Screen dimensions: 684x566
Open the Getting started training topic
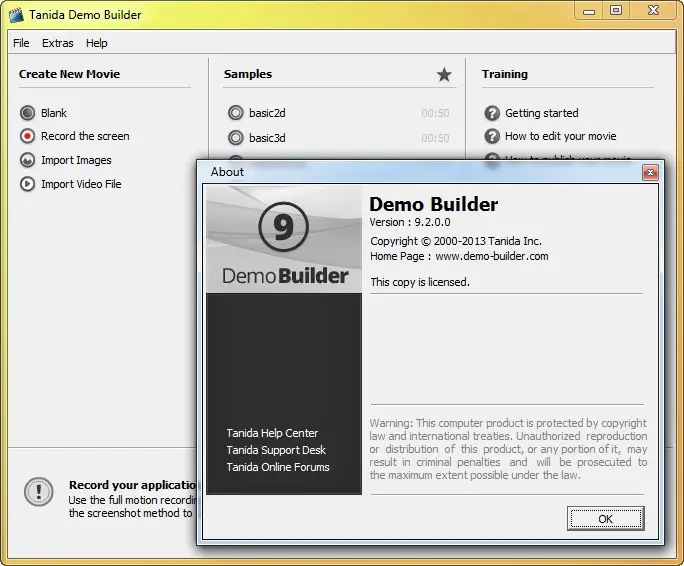[541, 113]
